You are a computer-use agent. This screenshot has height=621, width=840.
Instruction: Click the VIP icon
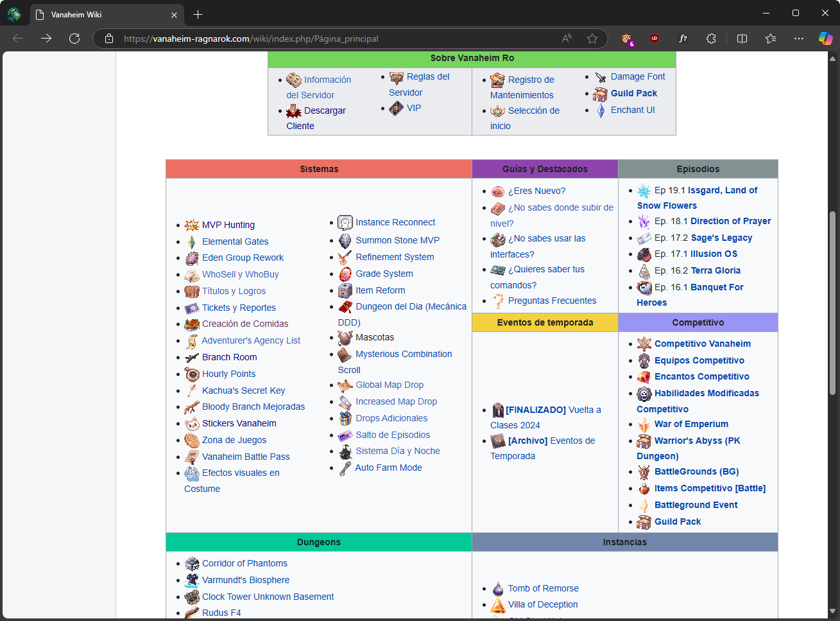[397, 108]
